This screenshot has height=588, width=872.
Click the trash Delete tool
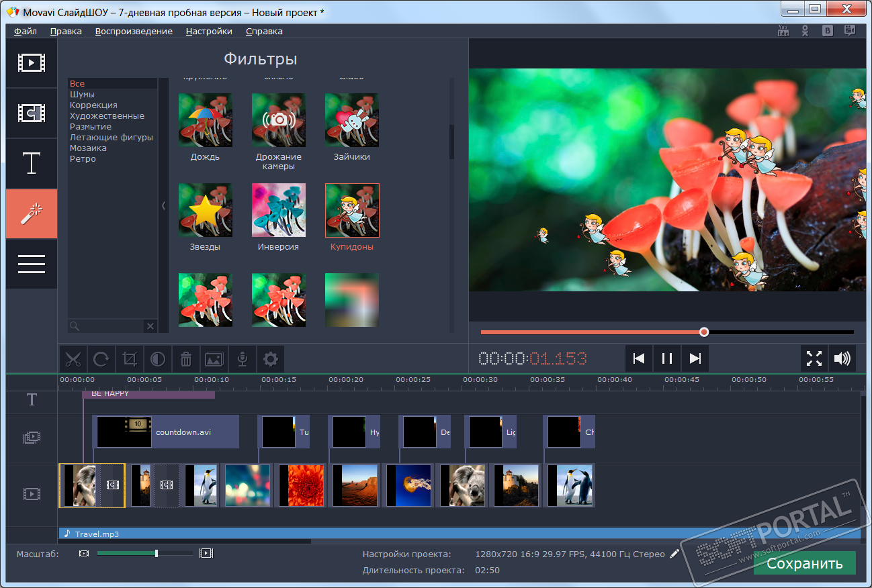coord(186,359)
